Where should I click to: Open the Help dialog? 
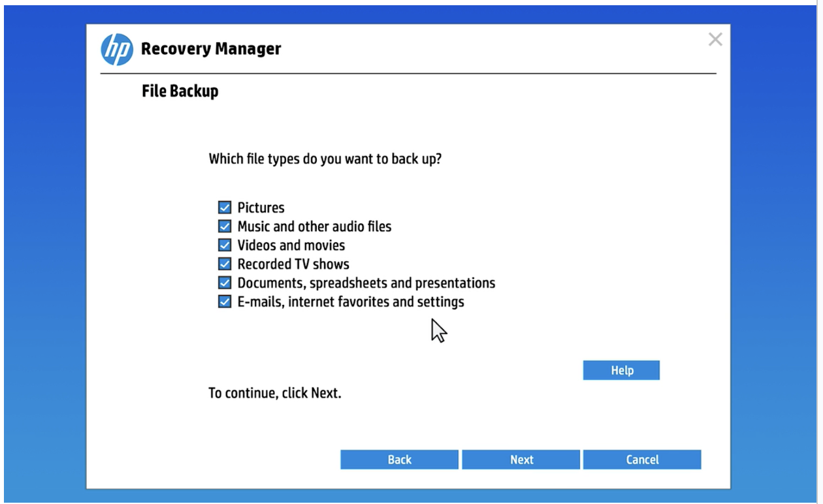pos(621,370)
